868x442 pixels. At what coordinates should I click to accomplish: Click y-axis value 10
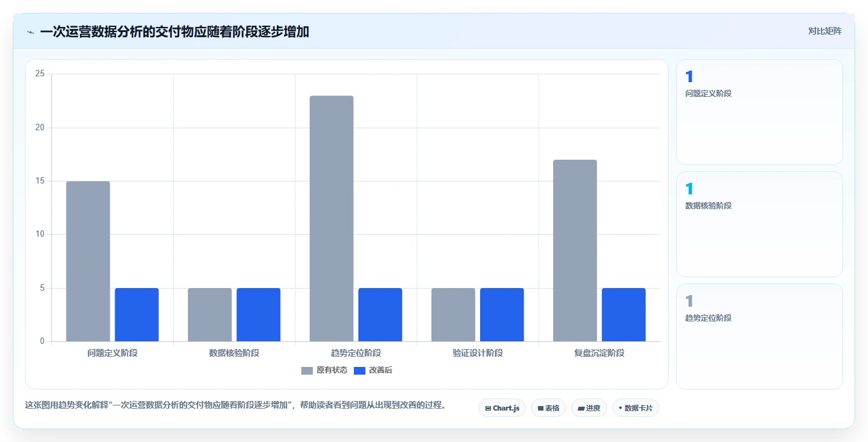[40, 234]
